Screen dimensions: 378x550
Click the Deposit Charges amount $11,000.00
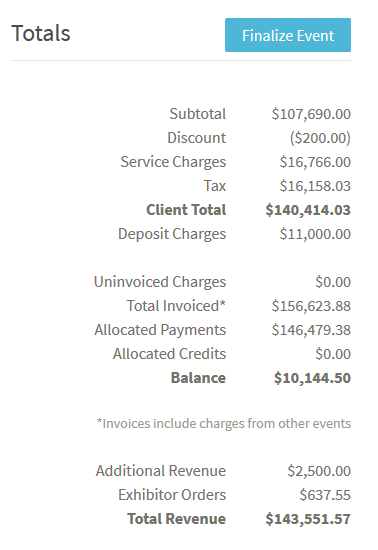point(315,234)
